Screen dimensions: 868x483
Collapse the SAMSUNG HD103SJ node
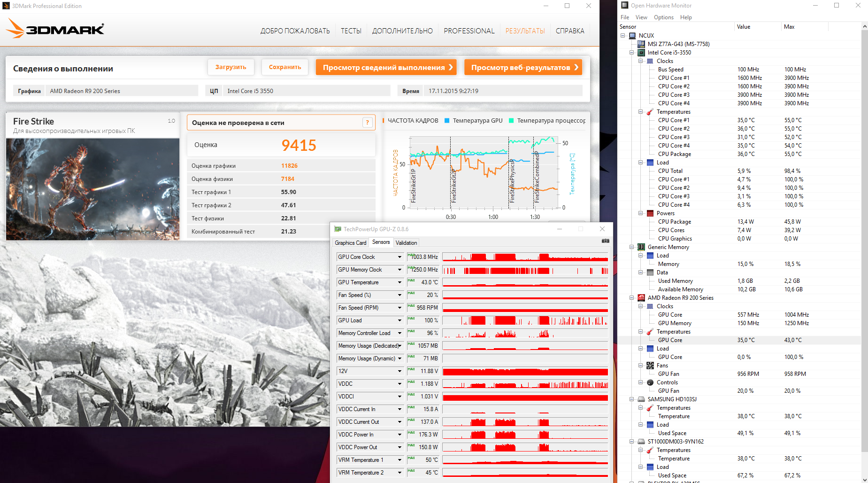coord(632,399)
